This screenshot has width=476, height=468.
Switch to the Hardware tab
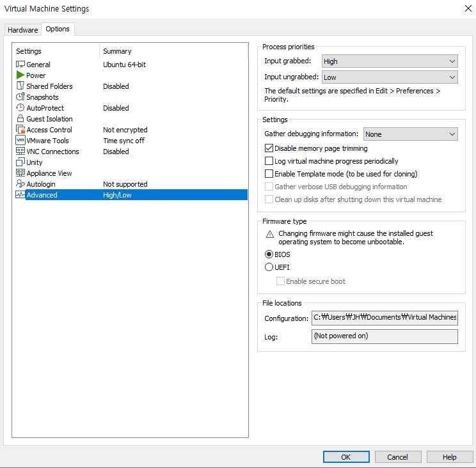pyautogui.click(x=23, y=30)
